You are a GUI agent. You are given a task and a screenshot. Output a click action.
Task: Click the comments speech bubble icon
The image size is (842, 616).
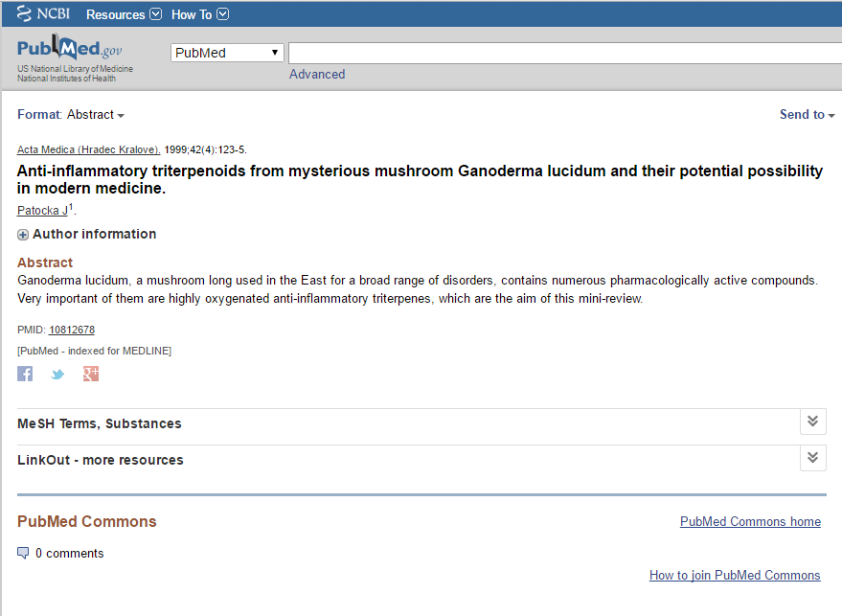[x=23, y=553]
